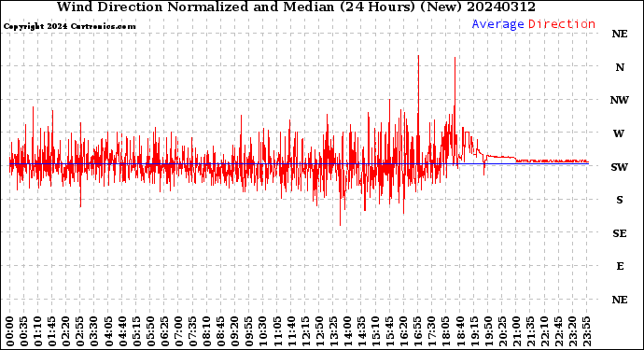Click the Copyright 2024 Cartronics.com text
Image resolution: width=644 pixels, height=350 pixels.
(x=69, y=27)
